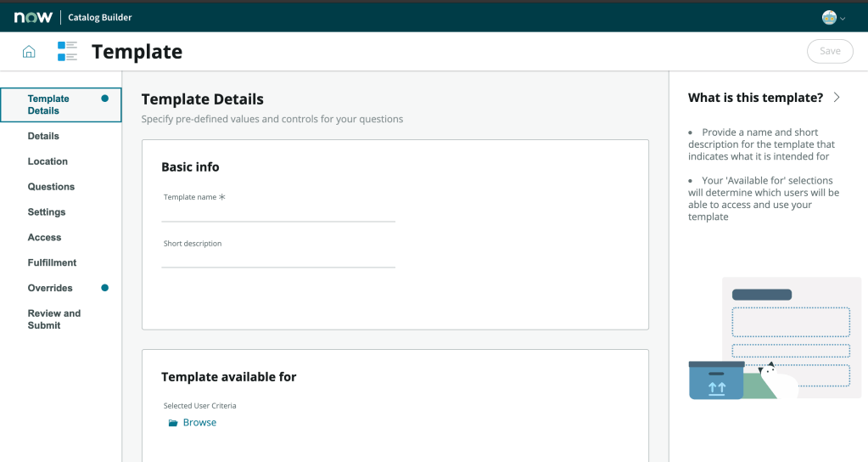868x462 pixels.
Task: Click the user avatar icon
Action: (x=829, y=17)
